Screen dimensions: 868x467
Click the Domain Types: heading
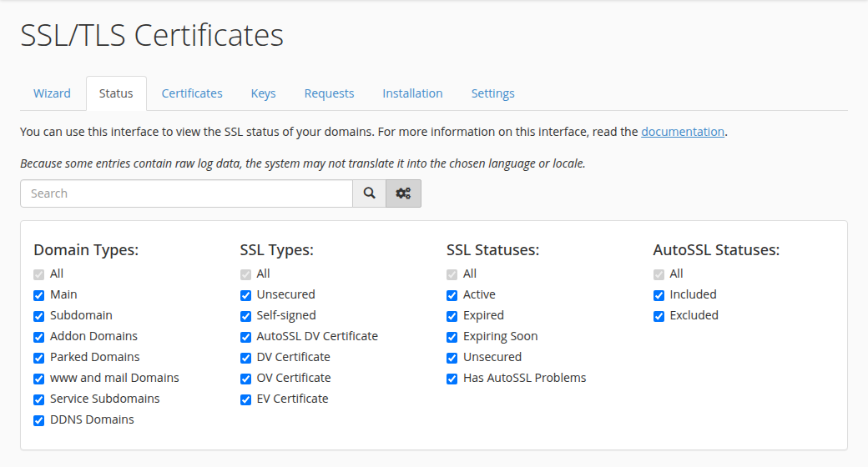click(x=86, y=250)
